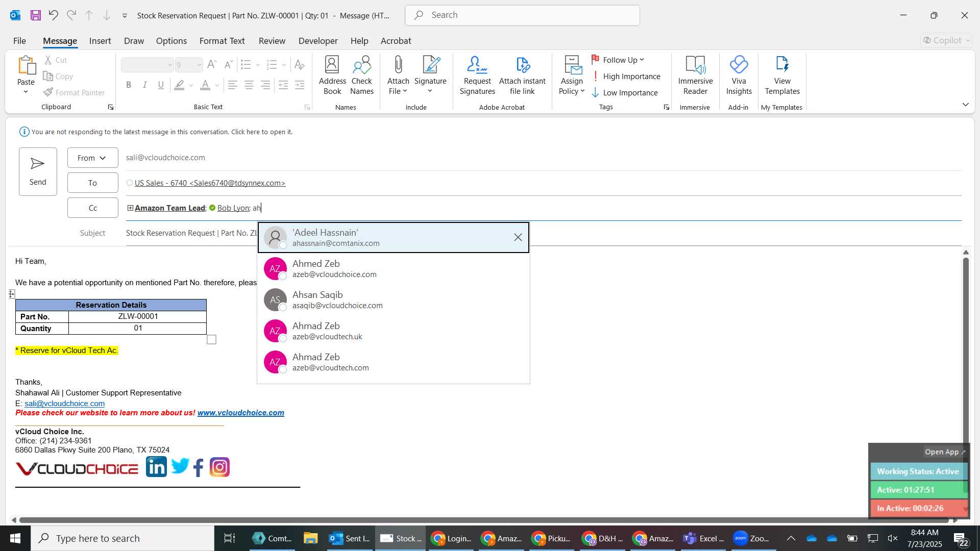Viewport: 980px width, 551px height.
Task: Toggle italic formatting
Action: 145,85
